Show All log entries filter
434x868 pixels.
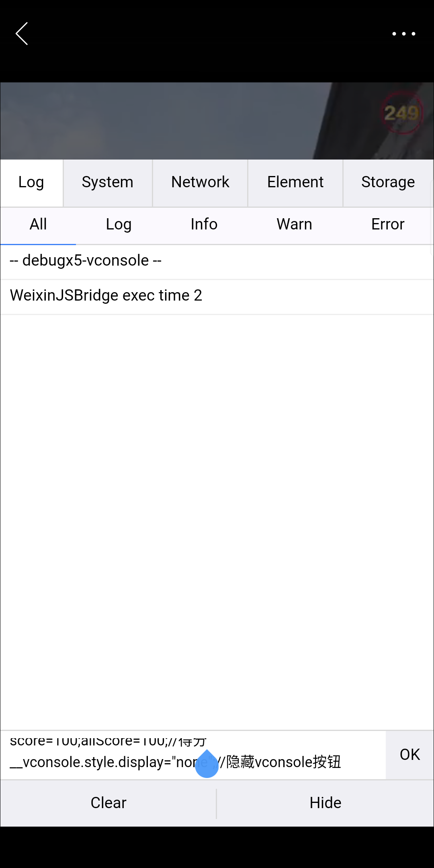click(38, 225)
